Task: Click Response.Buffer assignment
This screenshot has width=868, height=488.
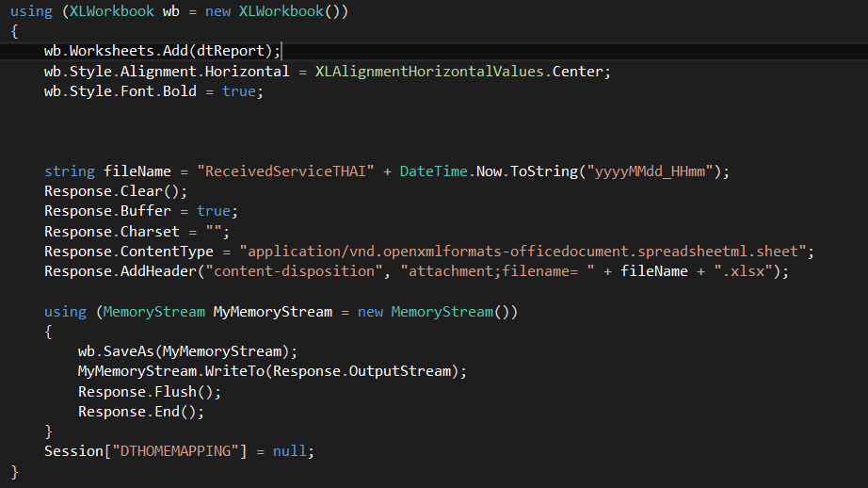Action: pyautogui.click(x=141, y=211)
